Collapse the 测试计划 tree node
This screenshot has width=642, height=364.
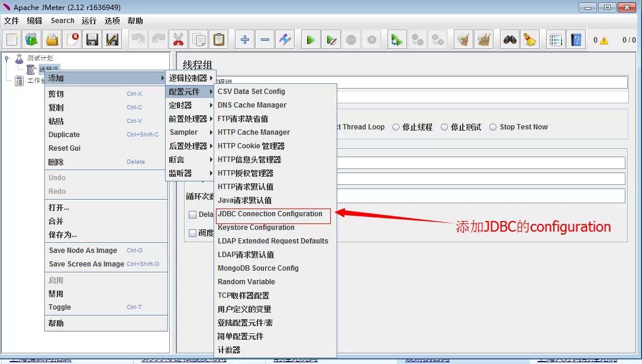[x=7, y=58]
